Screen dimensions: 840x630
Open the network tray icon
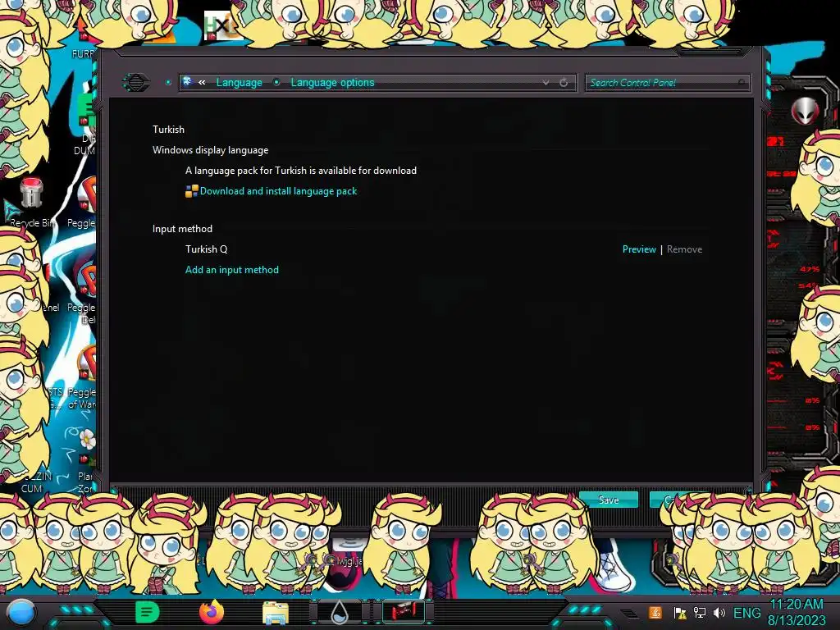700,613
